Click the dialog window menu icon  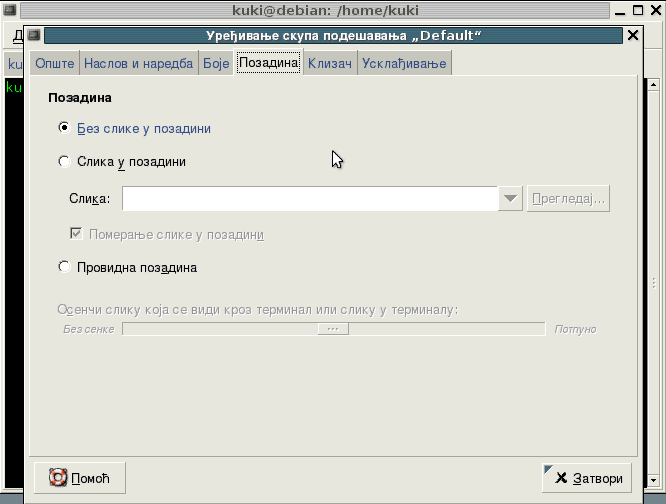[34, 35]
